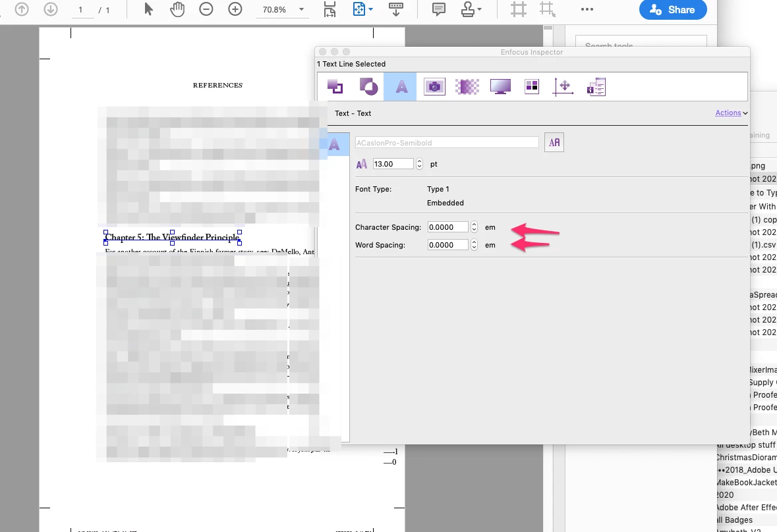
Task: Open Inspector color squares category
Action: (x=532, y=87)
